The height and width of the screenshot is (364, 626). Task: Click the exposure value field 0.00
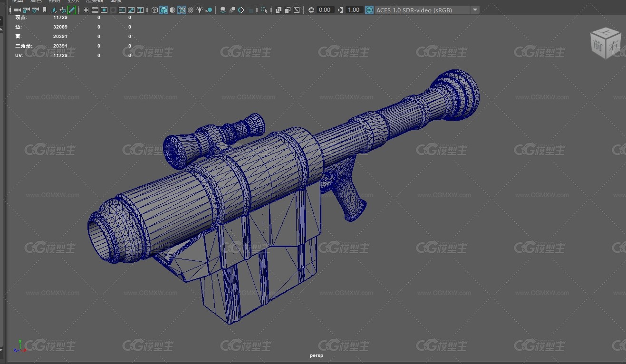(x=325, y=10)
